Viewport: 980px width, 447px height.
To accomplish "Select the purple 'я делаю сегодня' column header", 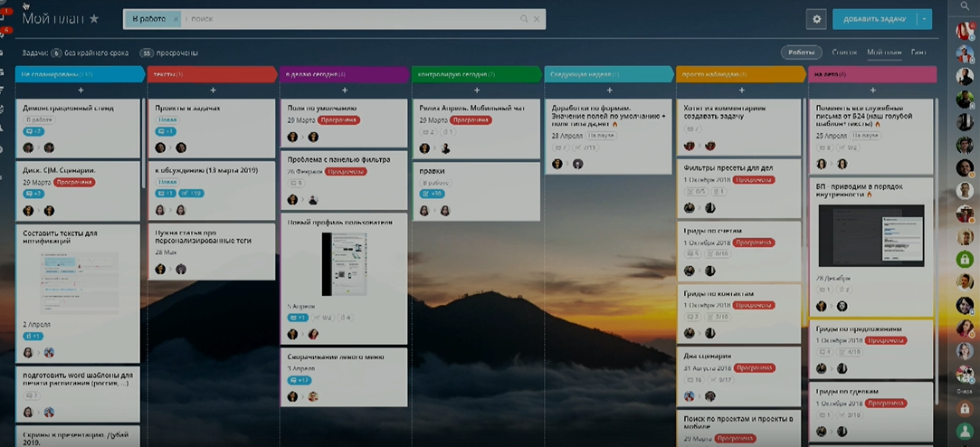I will click(x=345, y=74).
